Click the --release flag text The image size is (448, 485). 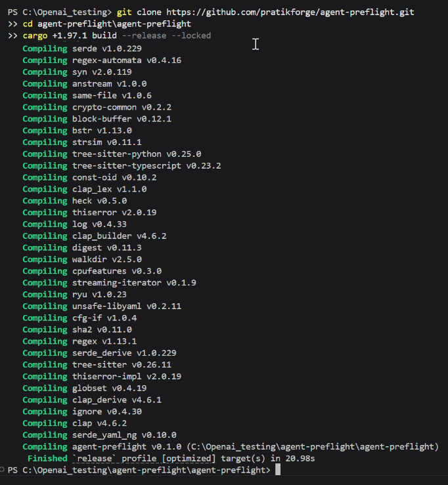tap(144, 35)
